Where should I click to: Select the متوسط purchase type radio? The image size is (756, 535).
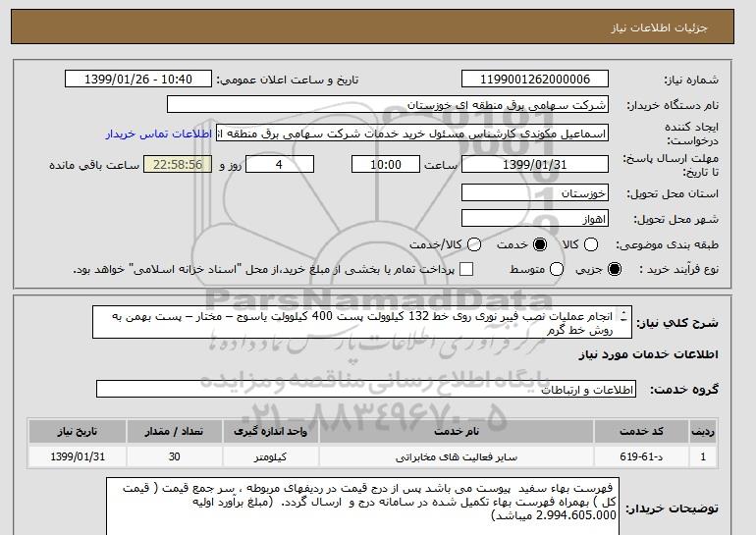[x=557, y=269]
